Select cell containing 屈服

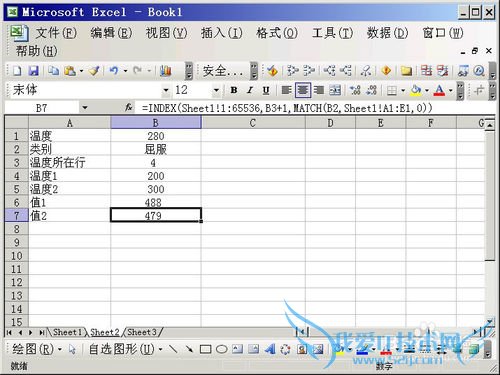coord(156,149)
